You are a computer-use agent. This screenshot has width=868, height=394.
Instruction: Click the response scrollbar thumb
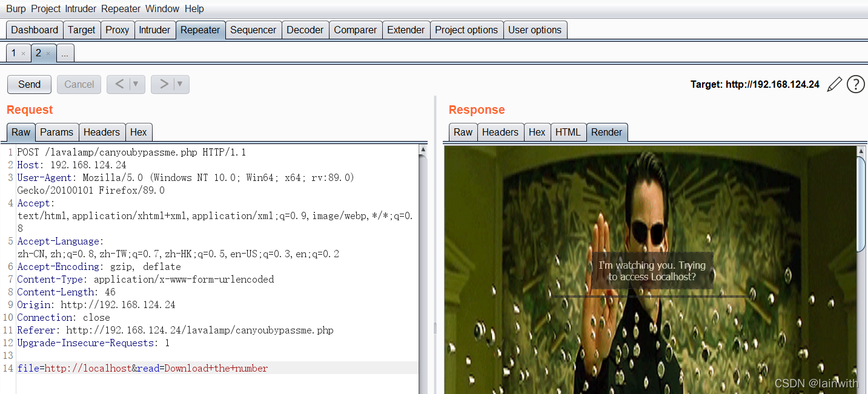coord(861,204)
